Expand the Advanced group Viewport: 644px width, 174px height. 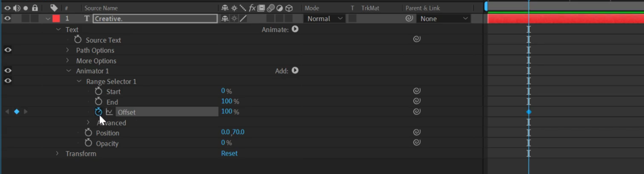pos(88,123)
